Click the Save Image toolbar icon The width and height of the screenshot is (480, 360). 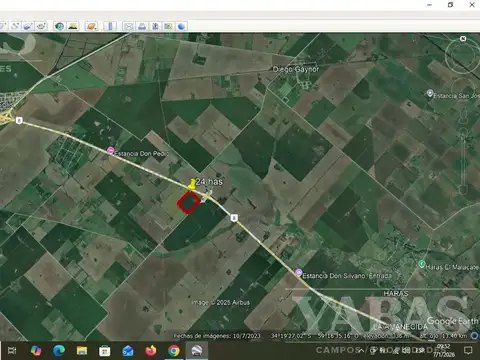(155, 26)
